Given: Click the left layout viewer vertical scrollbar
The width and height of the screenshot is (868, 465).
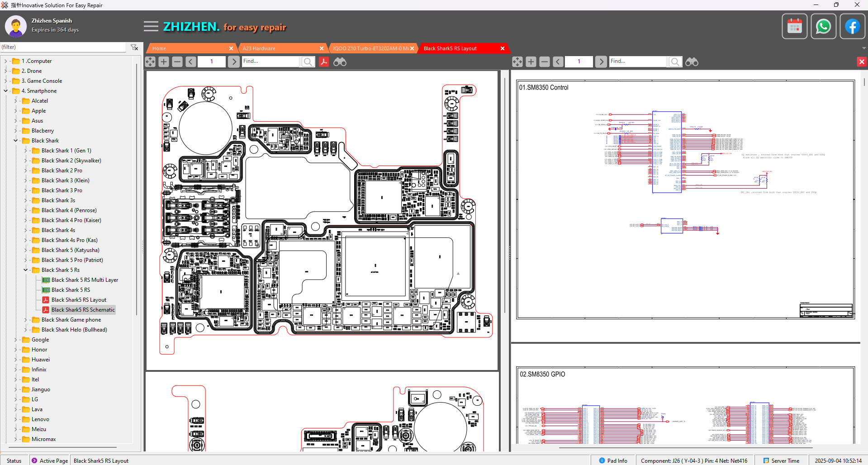Looking at the screenshot, I should pos(505,195).
